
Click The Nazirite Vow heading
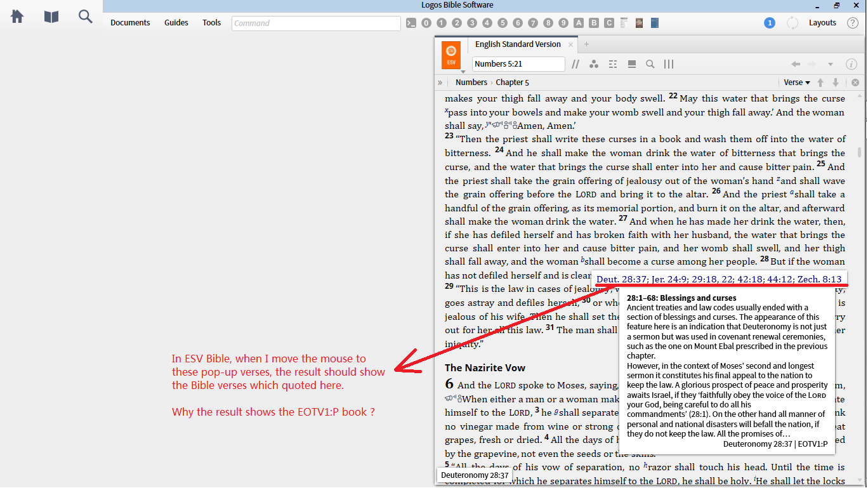(485, 368)
